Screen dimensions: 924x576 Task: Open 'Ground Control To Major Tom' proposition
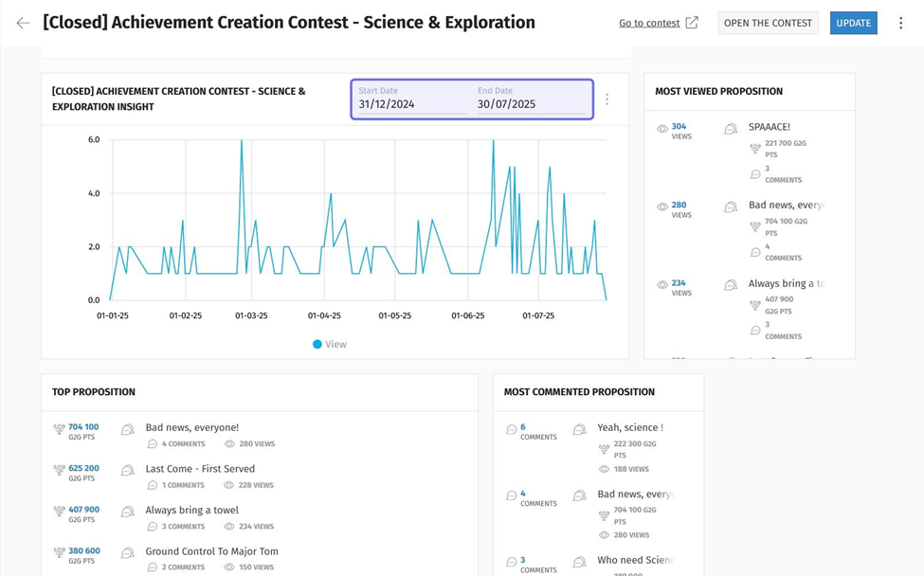click(211, 551)
